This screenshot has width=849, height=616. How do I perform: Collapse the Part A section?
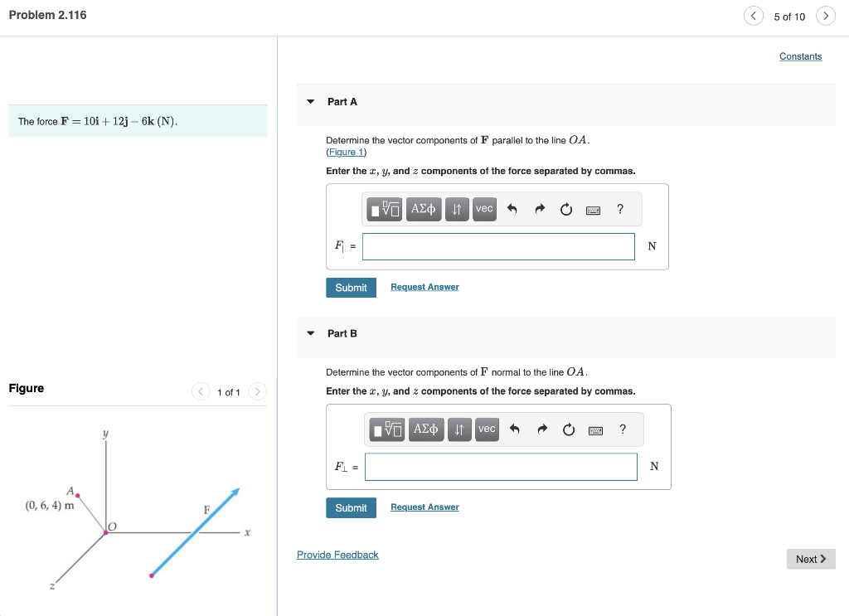(310, 100)
